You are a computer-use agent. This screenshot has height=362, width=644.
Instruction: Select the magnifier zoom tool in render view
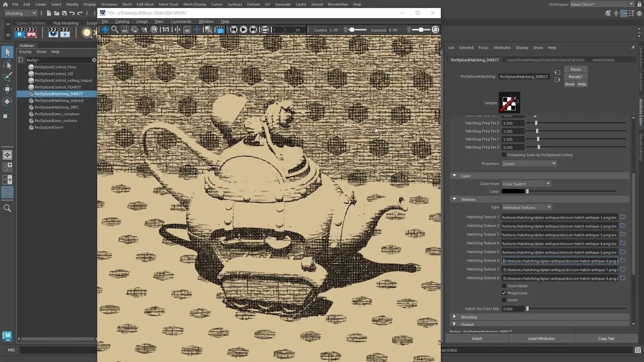click(115, 30)
